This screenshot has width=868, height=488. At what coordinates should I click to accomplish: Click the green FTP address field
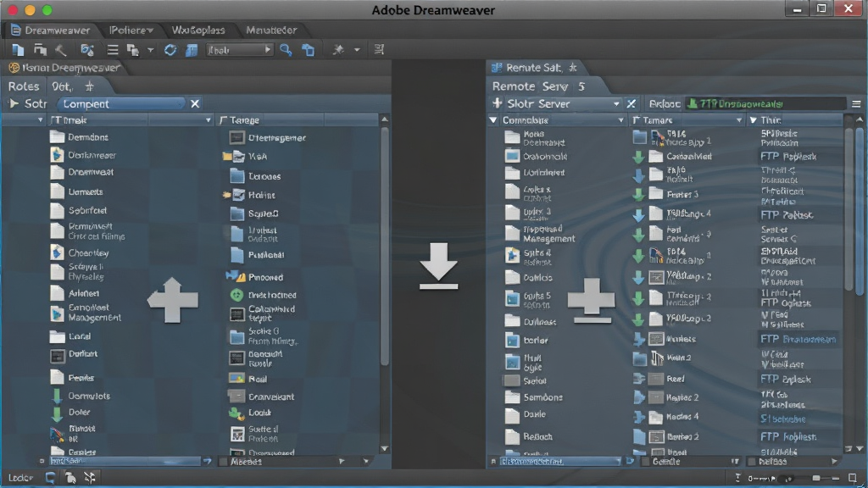(765, 104)
